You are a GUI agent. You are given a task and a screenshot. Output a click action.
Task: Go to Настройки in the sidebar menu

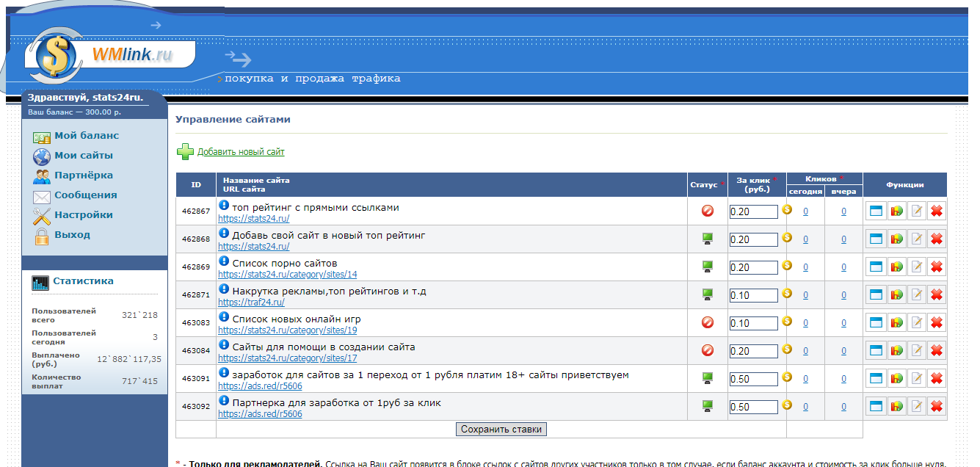coord(83,215)
